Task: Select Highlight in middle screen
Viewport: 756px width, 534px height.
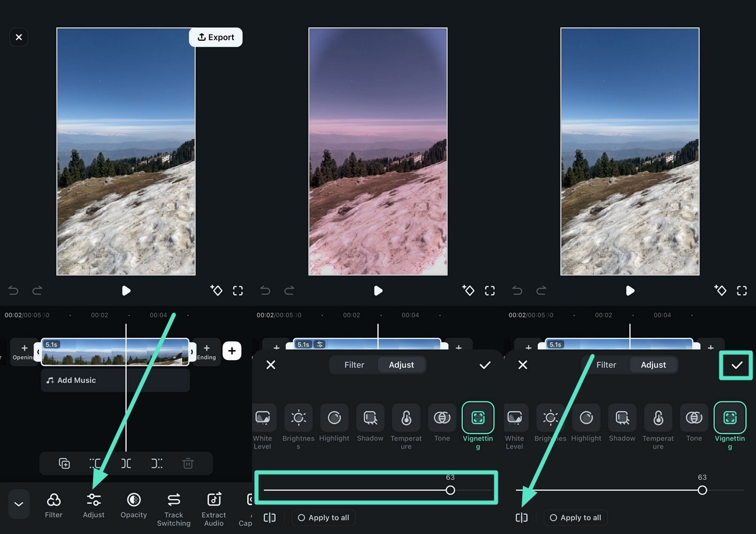Action: pos(334,423)
